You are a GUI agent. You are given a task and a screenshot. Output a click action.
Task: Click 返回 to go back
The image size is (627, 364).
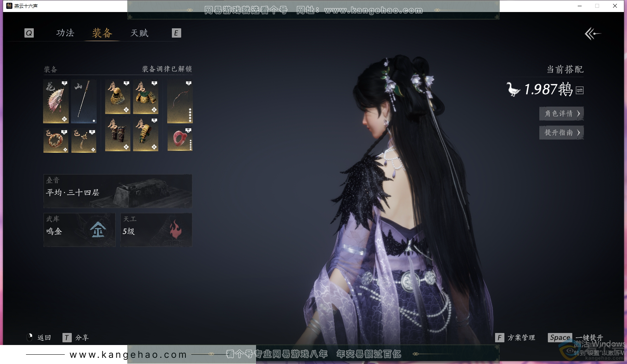point(44,338)
